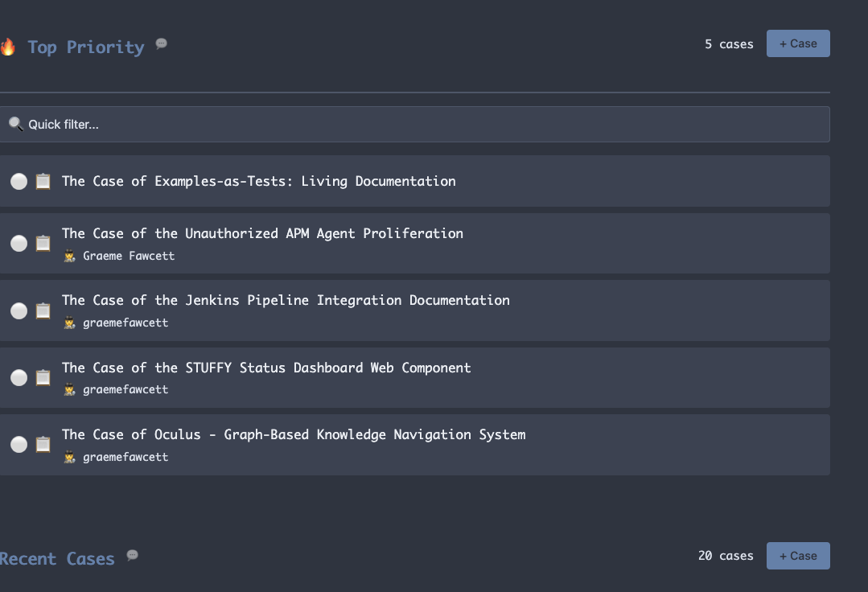
Task: Click the fire icon beside Top Priority
Action: [x=8, y=47]
